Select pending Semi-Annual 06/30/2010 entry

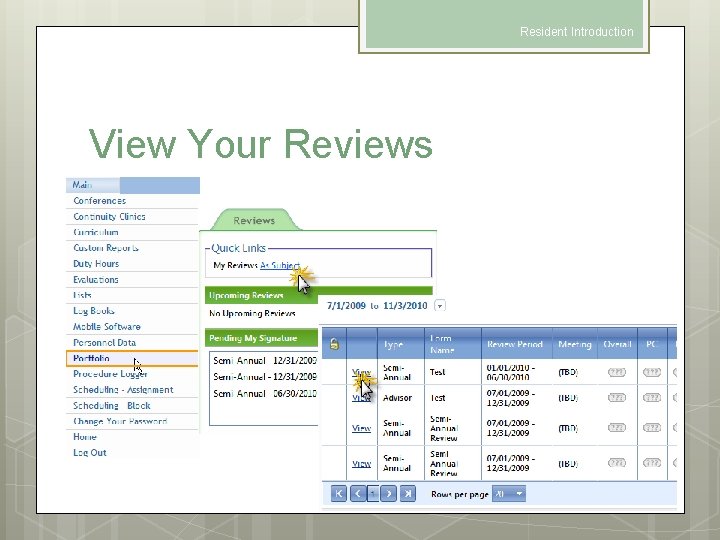click(x=264, y=394)
